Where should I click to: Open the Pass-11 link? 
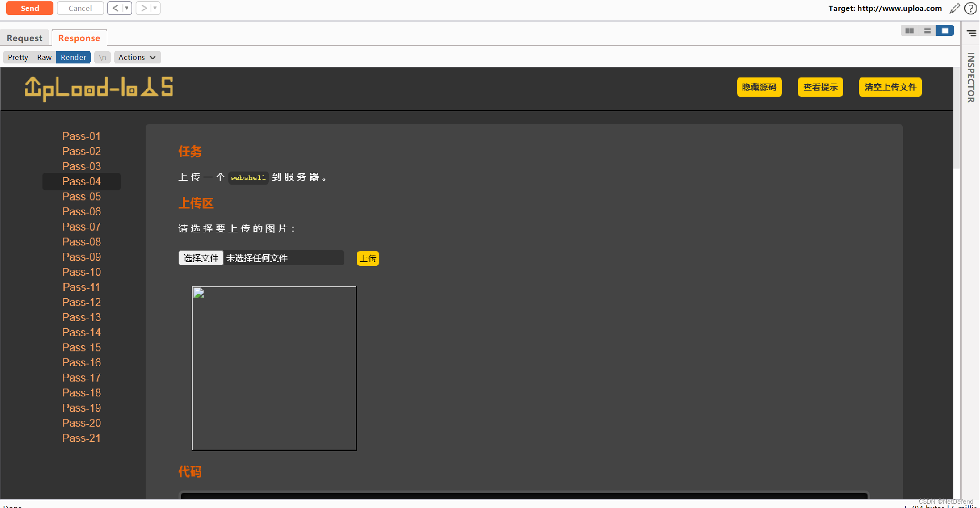(81, 287)
